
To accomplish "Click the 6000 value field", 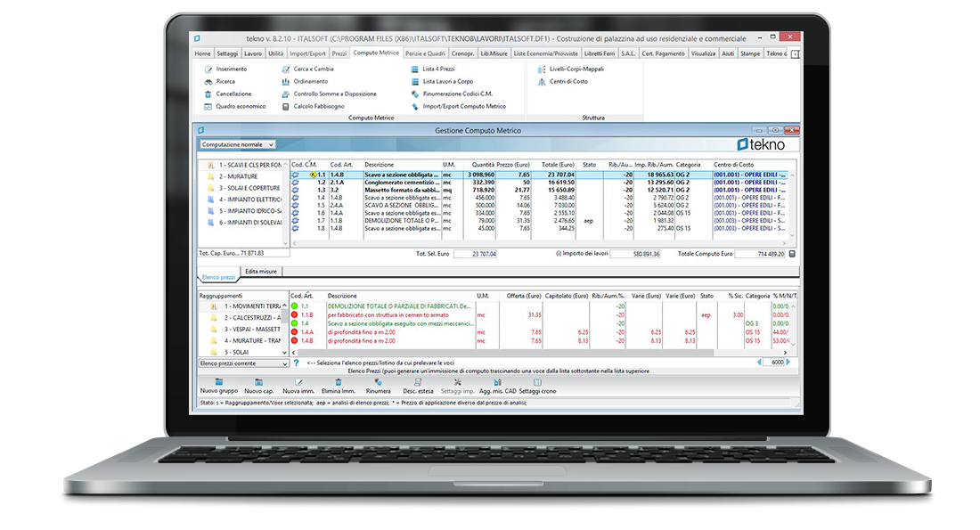I will click(x=774, y=363).
